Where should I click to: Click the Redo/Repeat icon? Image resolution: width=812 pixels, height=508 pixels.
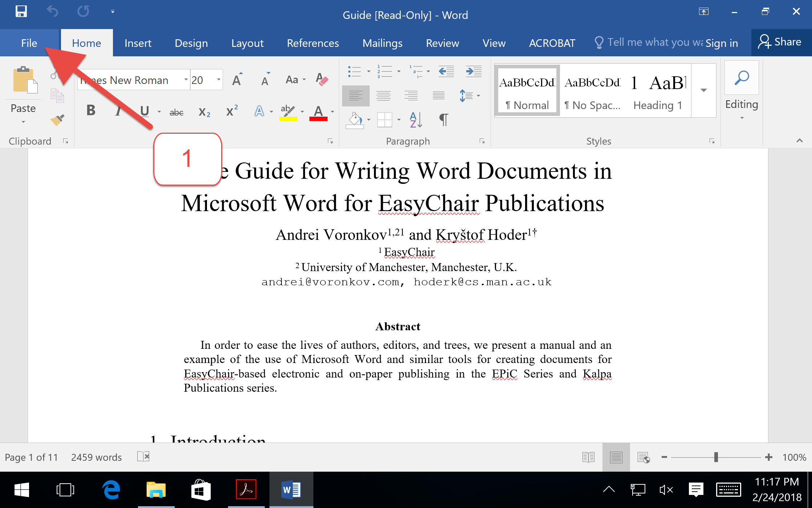tap(83, 11)
